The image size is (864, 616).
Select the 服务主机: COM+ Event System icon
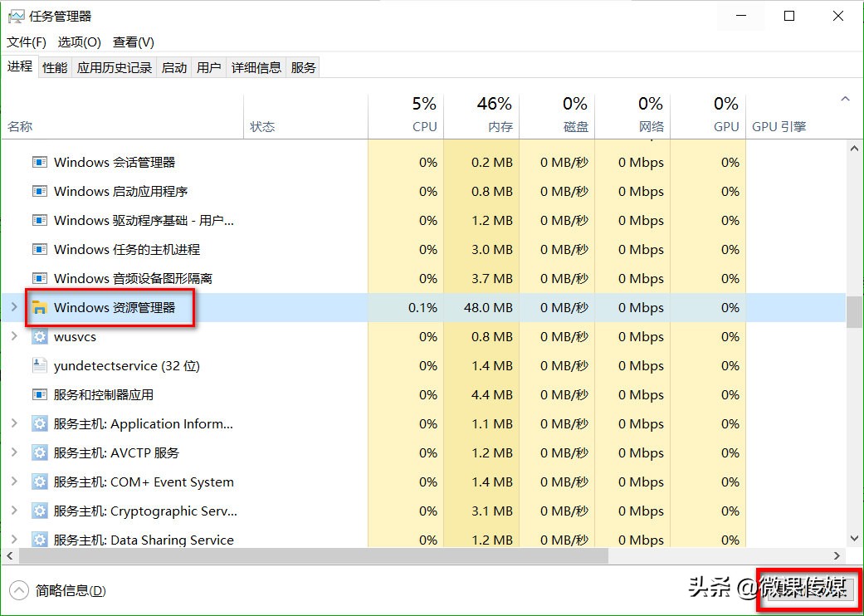click(x=39, y=482)
